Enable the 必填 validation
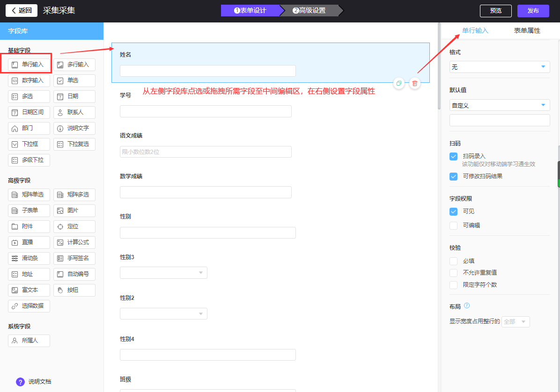The image size is (560, 392). pyautogui.click(x=454, y=261)
